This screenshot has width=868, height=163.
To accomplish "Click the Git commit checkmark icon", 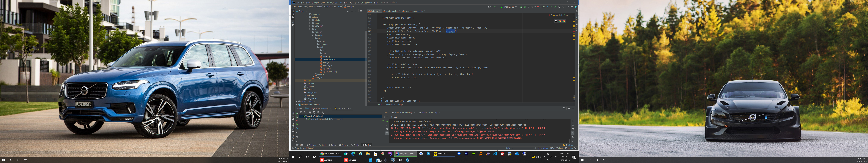I will [552, 7].
